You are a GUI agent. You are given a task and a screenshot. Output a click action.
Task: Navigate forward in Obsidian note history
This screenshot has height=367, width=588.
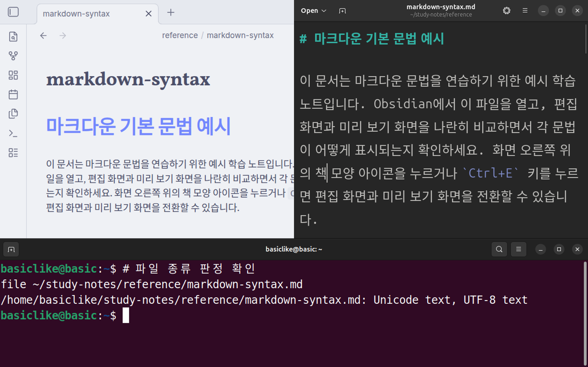(63, 35)
